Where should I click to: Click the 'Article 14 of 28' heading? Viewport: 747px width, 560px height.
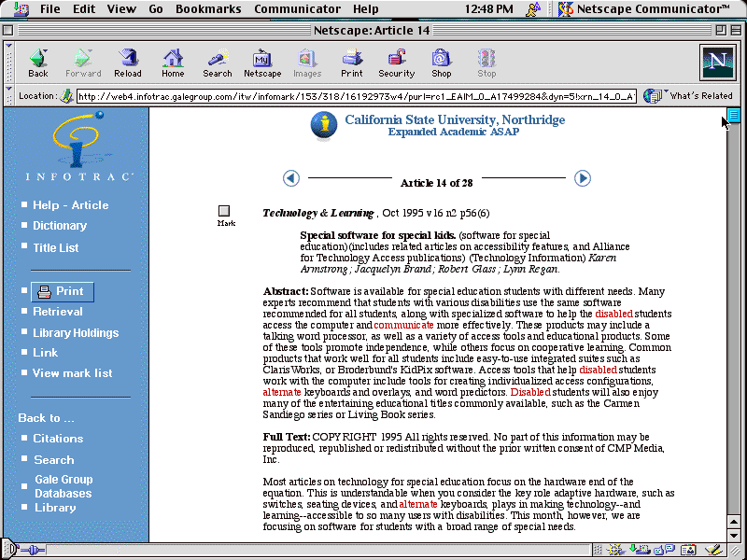pos(436,183)
